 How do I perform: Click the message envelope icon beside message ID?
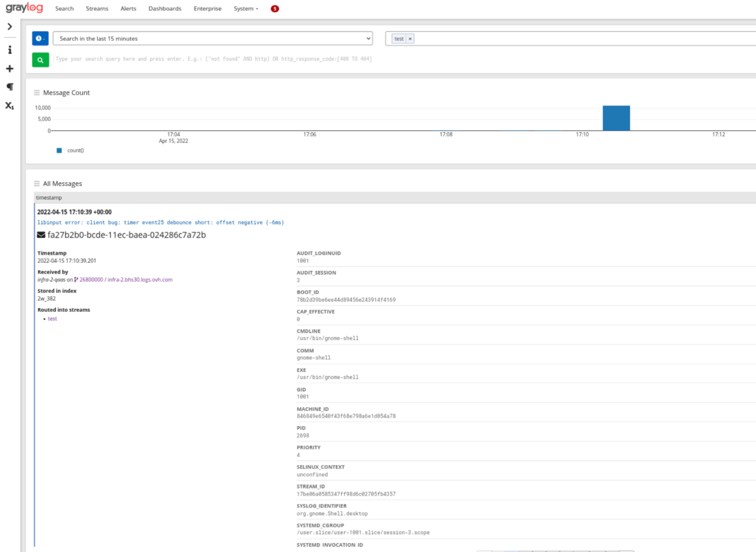(41, 235)
